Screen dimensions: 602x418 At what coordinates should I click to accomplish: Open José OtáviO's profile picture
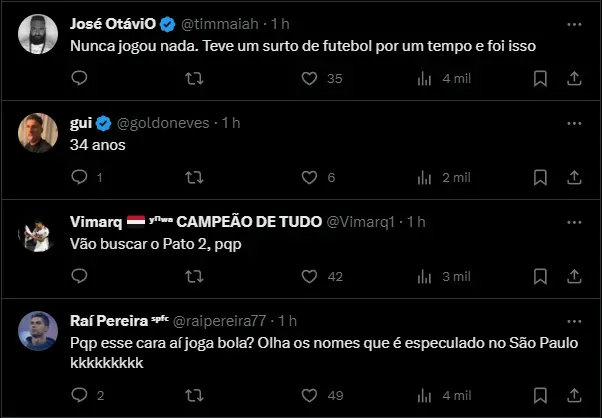pyautogui.click(x=37, y=34)
